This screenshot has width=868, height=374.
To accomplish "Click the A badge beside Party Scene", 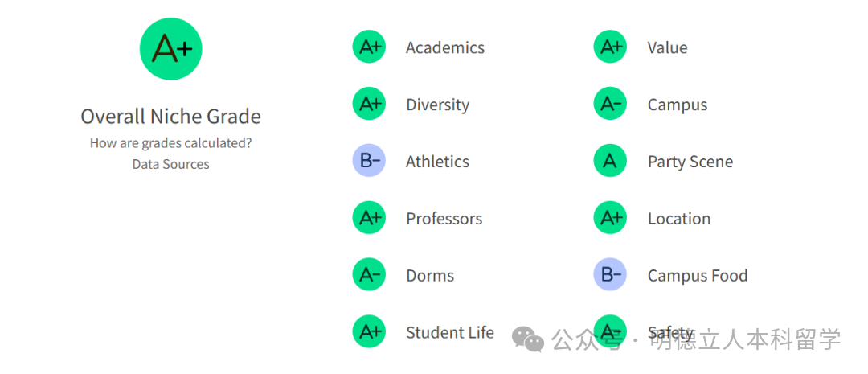I will click(x=610, y=161).
